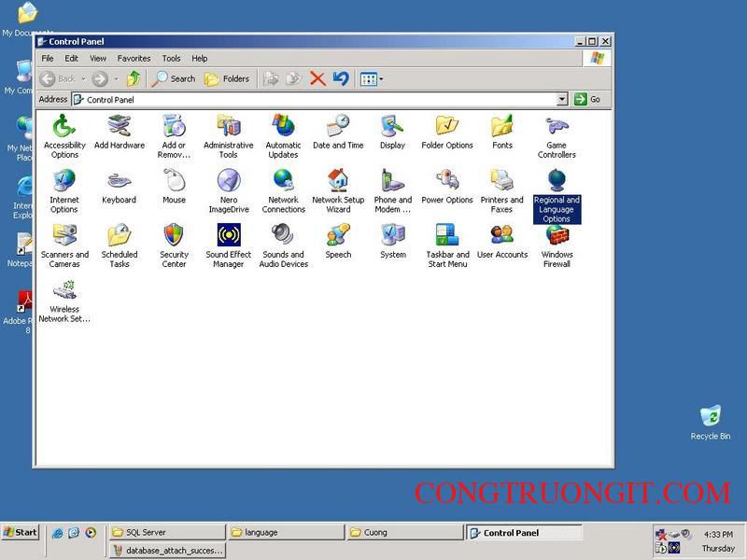Viewport: 747px width, 560px height.
Task: Switch to SQL Server taskbar window
Action: pyautogui.click(x=167, y=532)
